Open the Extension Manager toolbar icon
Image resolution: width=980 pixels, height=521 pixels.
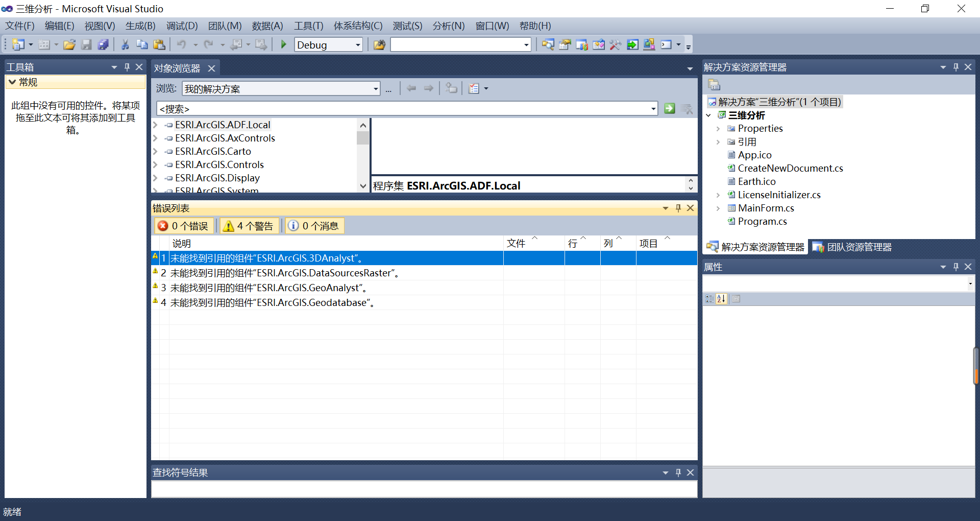pos(649,45)
